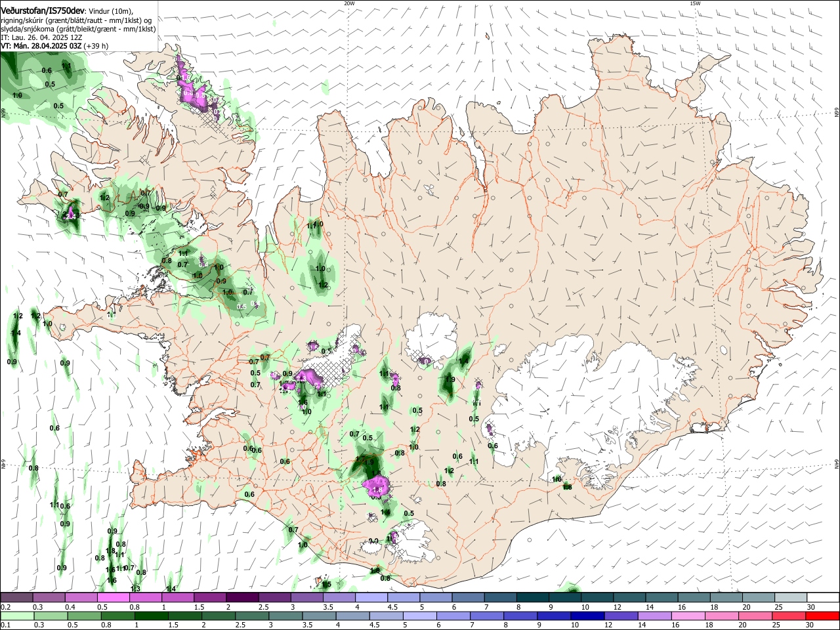Pick top-row dark teal swatch between 8 and 9

tap(533, 597)
